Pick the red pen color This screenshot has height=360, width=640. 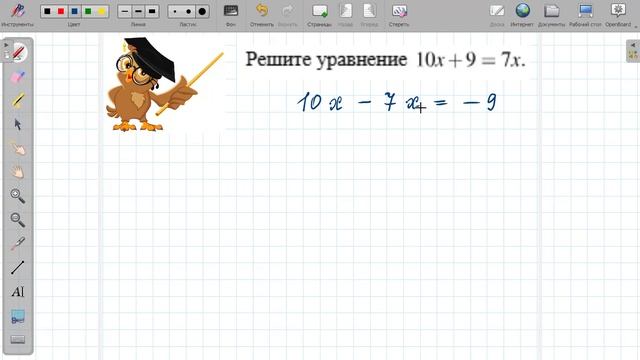tap(61, 11)
